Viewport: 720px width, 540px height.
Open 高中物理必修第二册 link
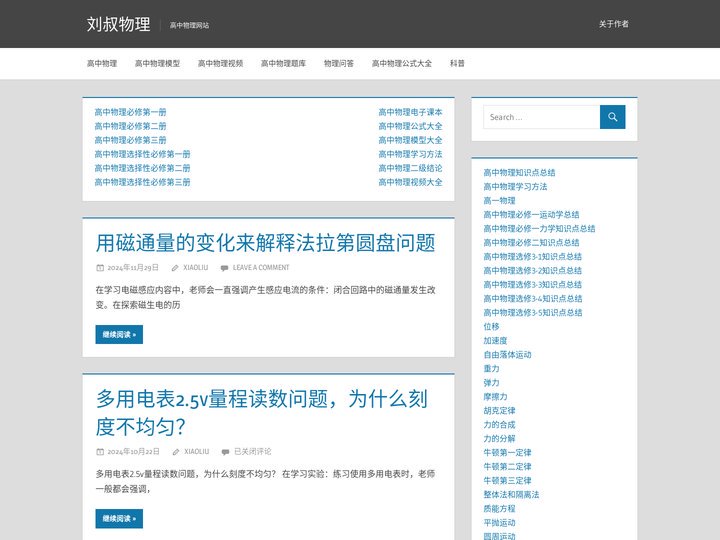click(130, 126)
